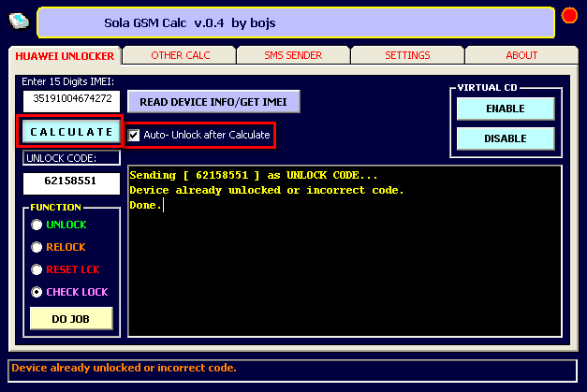Screen dimensions: 587x392
Task: Toggle Auto-Unlock after Calculate checkbox
Action: pos(134,135)
